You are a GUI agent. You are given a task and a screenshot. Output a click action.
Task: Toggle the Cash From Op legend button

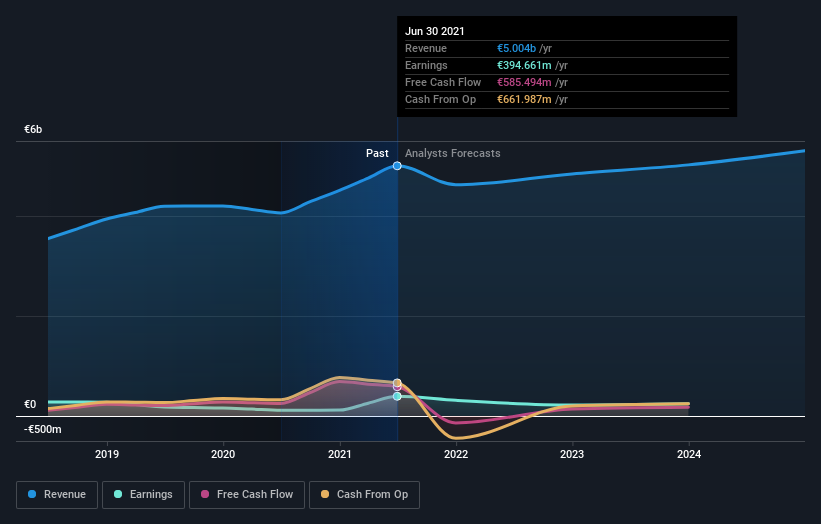pos(364,495)
